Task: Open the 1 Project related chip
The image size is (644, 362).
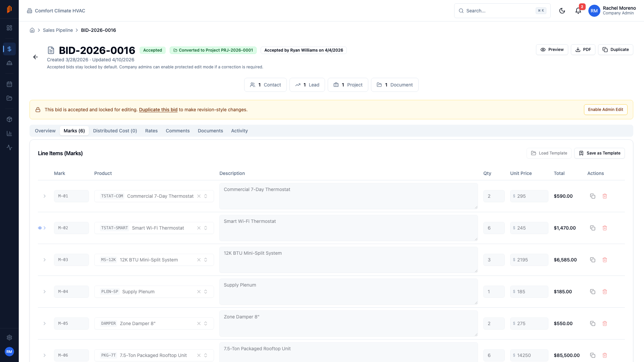Action: [348, 85]
